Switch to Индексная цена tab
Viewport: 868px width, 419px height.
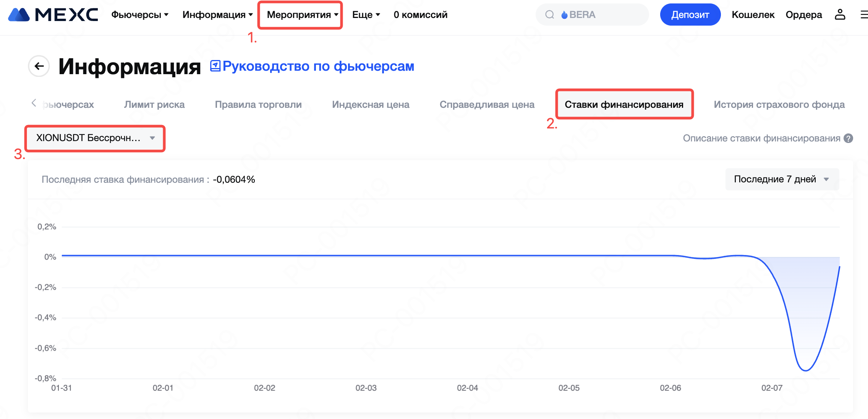tap(371, 104)
